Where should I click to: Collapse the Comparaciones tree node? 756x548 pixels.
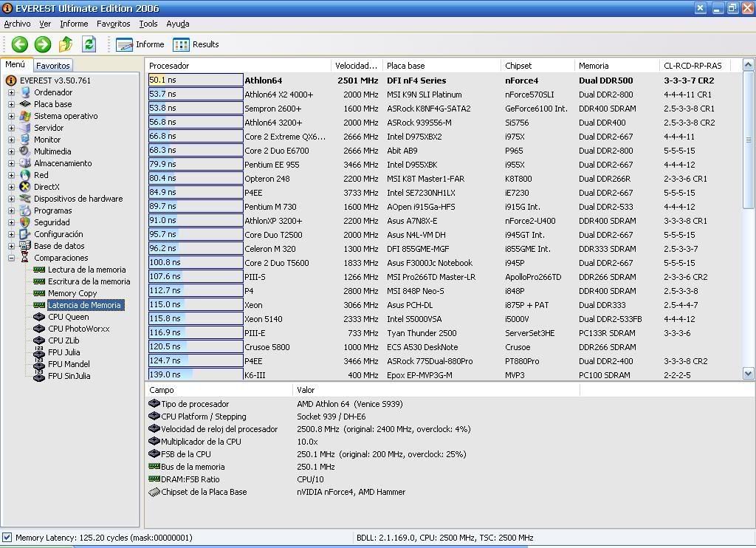coord(11,258)
